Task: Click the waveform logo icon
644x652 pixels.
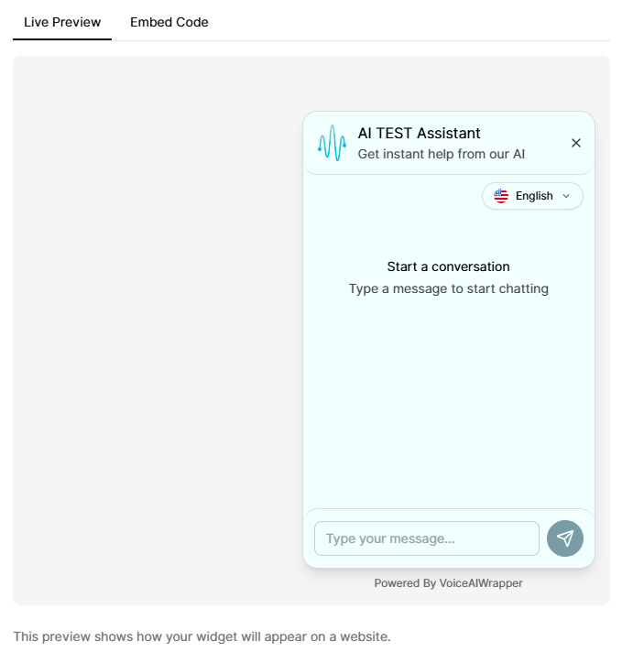Action: click(x=332, y=143)
